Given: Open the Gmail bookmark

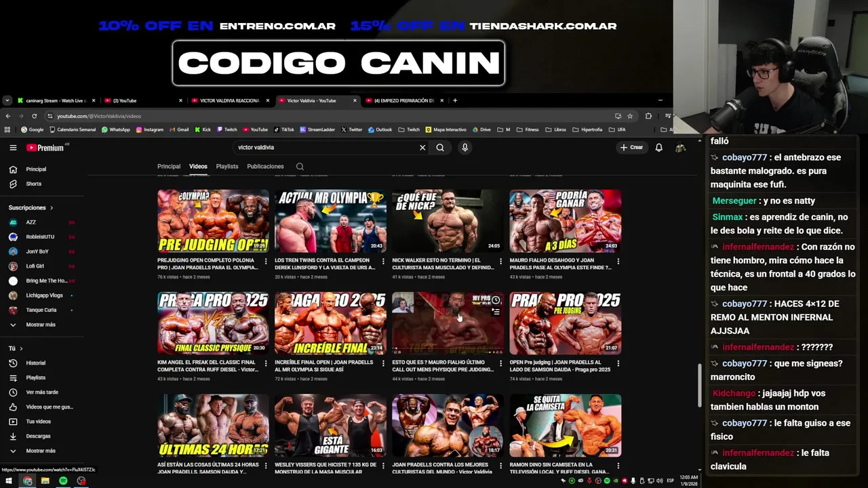Looking at the screenshot, I should [x=178, y=129].
